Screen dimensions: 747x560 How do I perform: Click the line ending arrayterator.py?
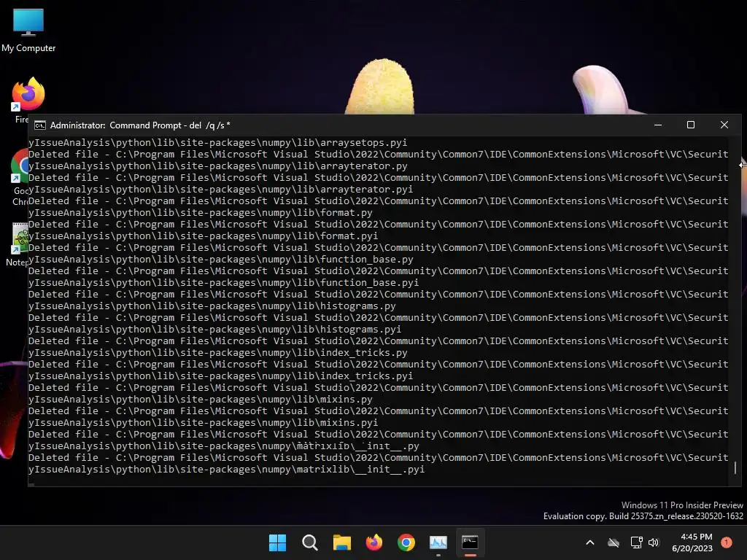(x=218, y=166)
